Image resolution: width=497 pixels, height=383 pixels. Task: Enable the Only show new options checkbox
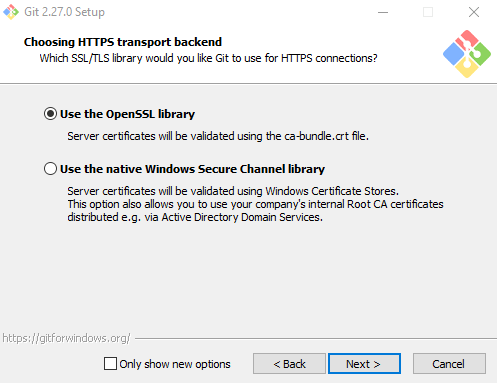pyautogui.click(x=110, y=364)
